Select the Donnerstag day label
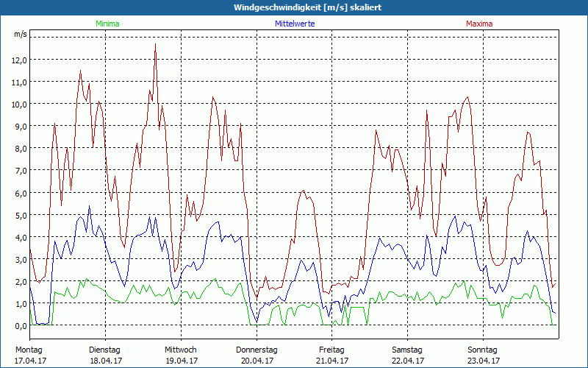Viewport: 588px width, 368px height. click(256, 350)
